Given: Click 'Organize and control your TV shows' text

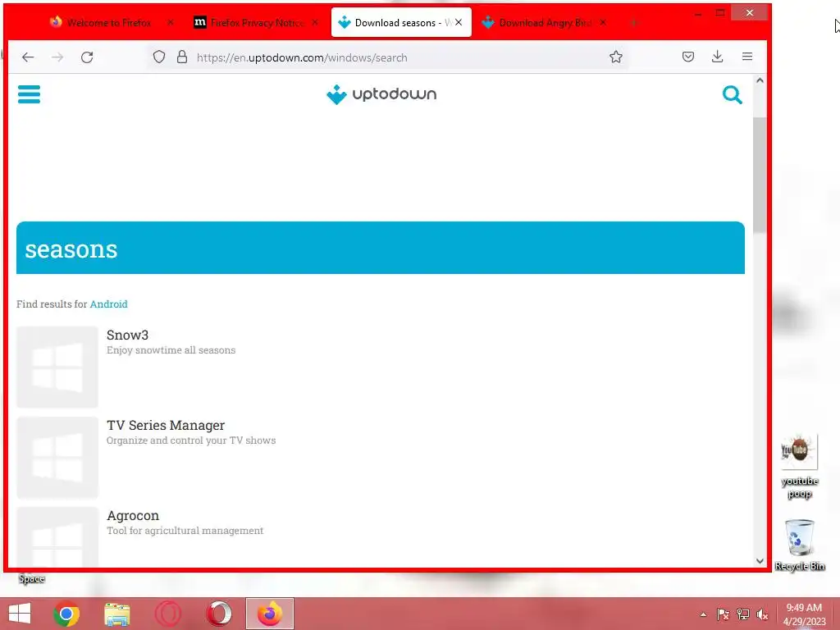Looking at the screenshot, I should click(x=191, y=441).
